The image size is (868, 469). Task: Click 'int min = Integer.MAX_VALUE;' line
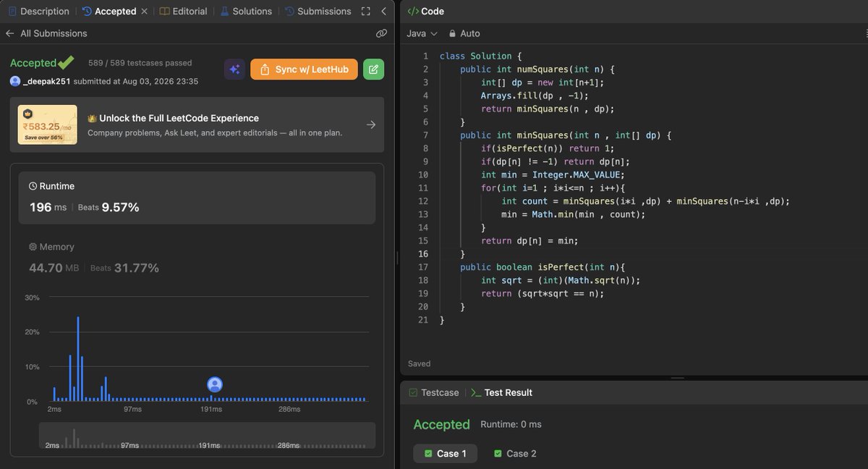(552, 174)
